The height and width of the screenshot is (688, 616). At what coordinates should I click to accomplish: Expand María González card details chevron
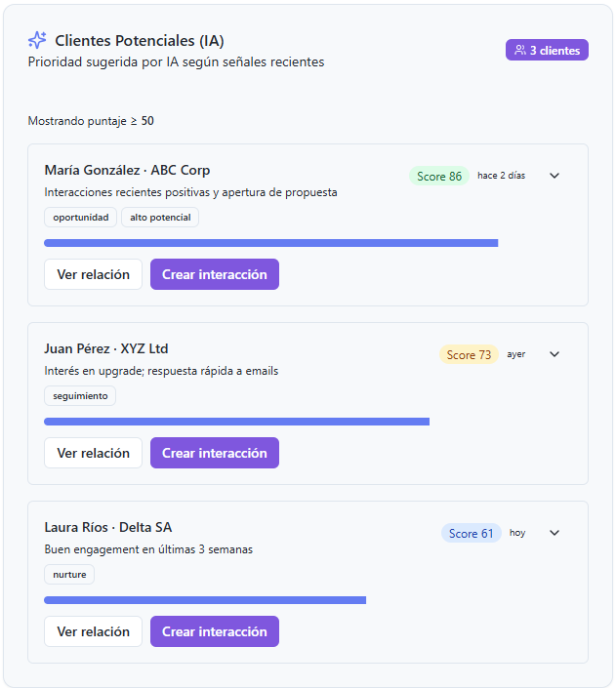(x=554, y=176)
